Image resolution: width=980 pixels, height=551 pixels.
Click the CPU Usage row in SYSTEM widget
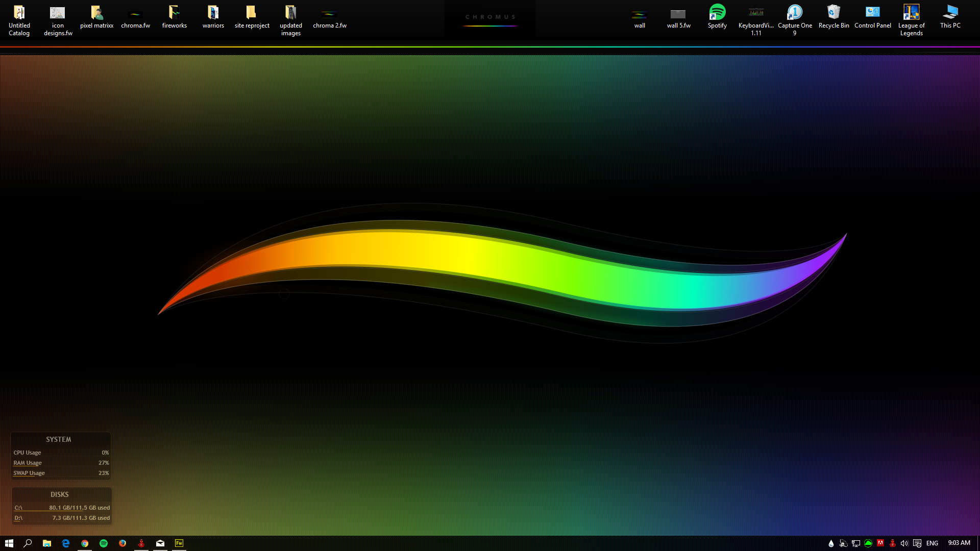pos(61,453)
